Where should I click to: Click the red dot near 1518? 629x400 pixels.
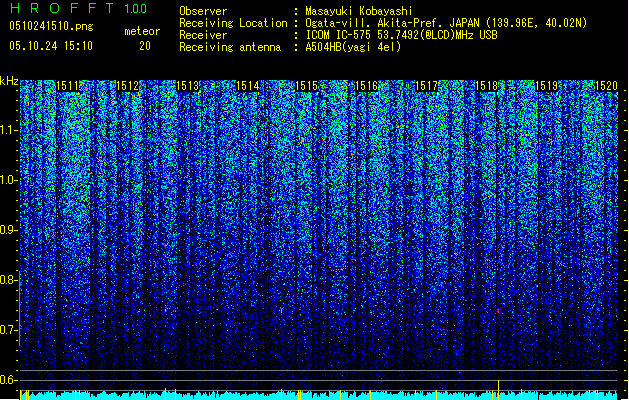coord(498,311)
